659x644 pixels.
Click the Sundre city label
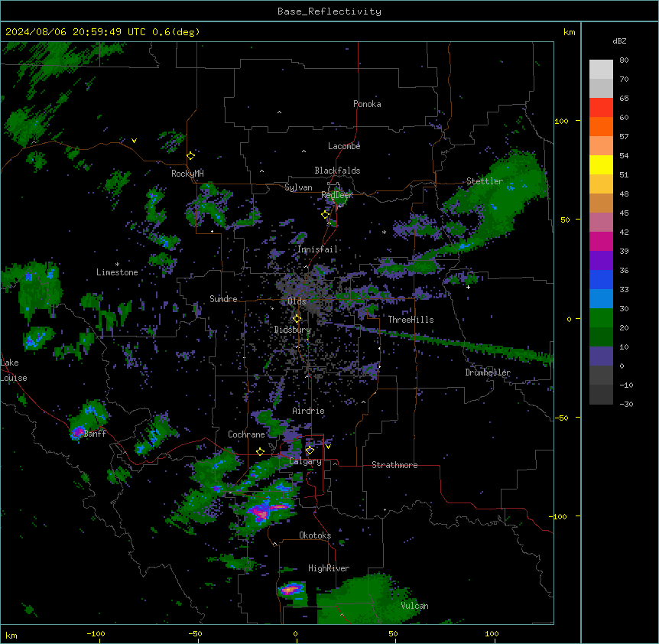(x=223, y=299)
